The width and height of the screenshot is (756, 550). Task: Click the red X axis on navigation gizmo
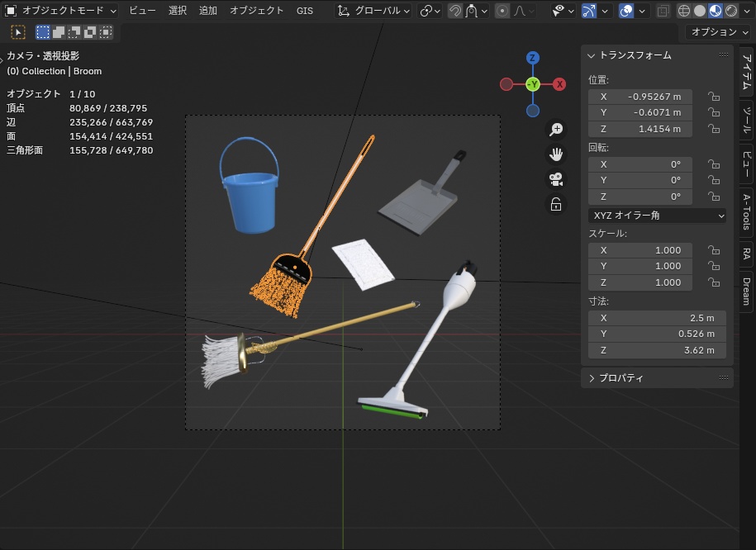[x=559, y=84]
